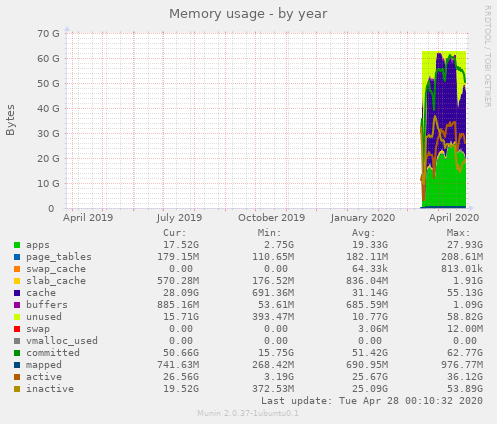This screenshot has height=424, width=497.
Task: Click the 'cache' legend label
Action: (41, 293)
